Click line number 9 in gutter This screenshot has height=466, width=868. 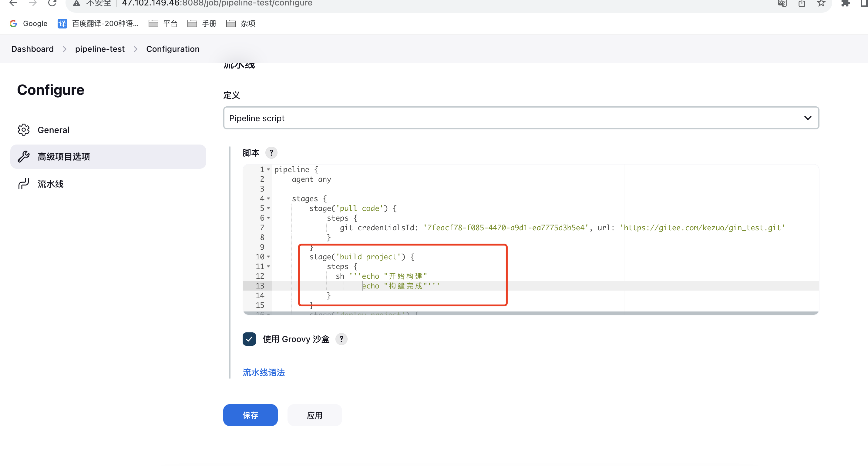click(262, 247)
